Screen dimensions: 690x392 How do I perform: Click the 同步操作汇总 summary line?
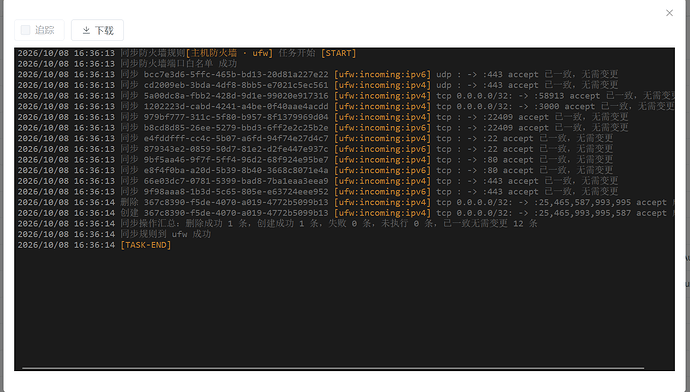pyautogui.click(x=329, y=223)
